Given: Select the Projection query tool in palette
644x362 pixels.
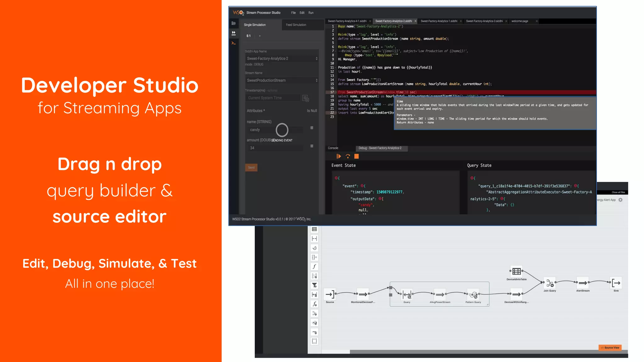Looking at the screenshot, I should pyautogui.click(x=314, y=276).
